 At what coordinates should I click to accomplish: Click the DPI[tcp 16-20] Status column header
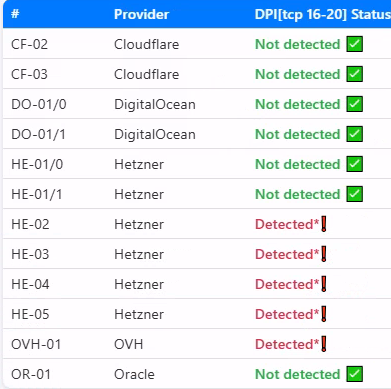[x=323, y=14]
